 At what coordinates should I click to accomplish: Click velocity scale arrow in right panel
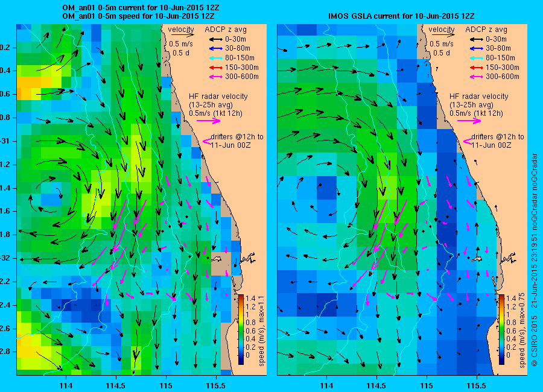[x=443, y=35]
